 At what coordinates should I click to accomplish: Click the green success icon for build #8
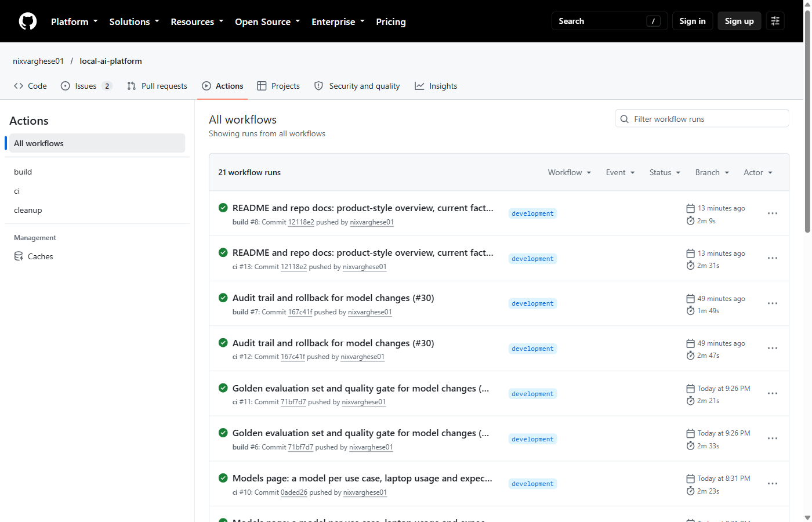pyautogui.click(x=223, y=208)
